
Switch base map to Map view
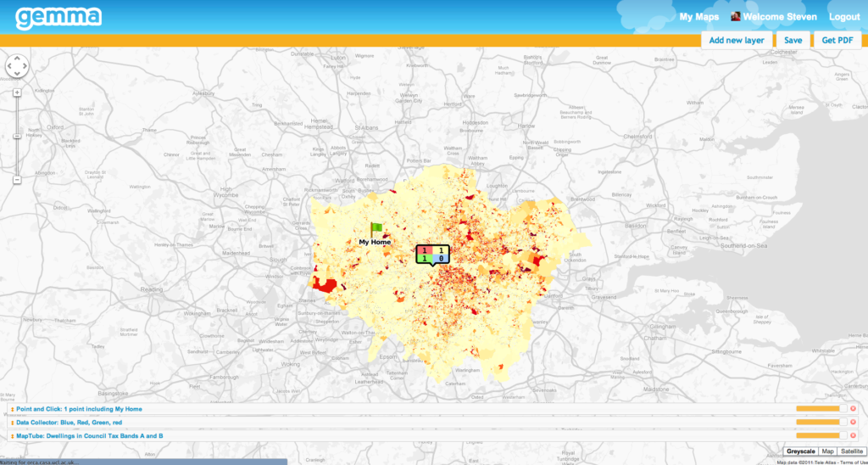coord(827,451)
